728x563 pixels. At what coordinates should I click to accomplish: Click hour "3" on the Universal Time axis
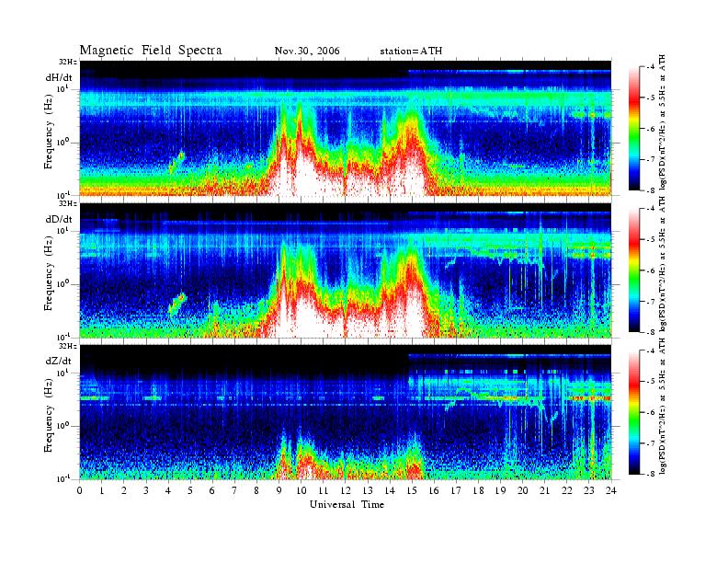[x=146, y=490]
